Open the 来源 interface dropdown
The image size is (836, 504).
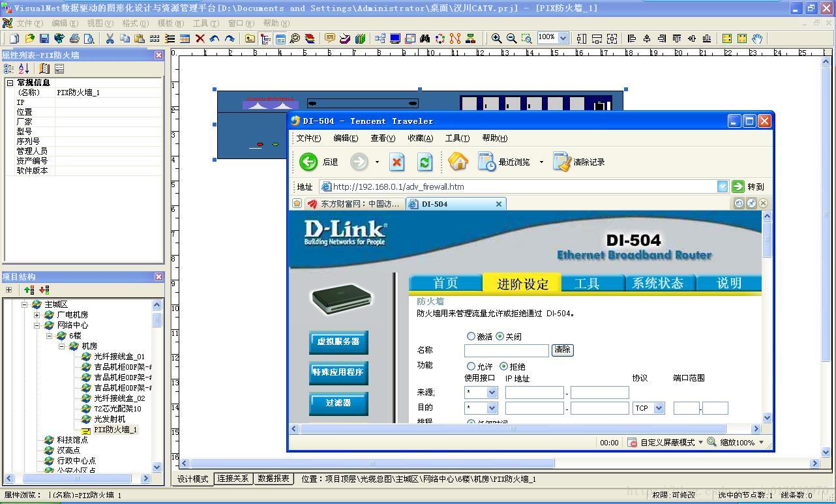492,393
